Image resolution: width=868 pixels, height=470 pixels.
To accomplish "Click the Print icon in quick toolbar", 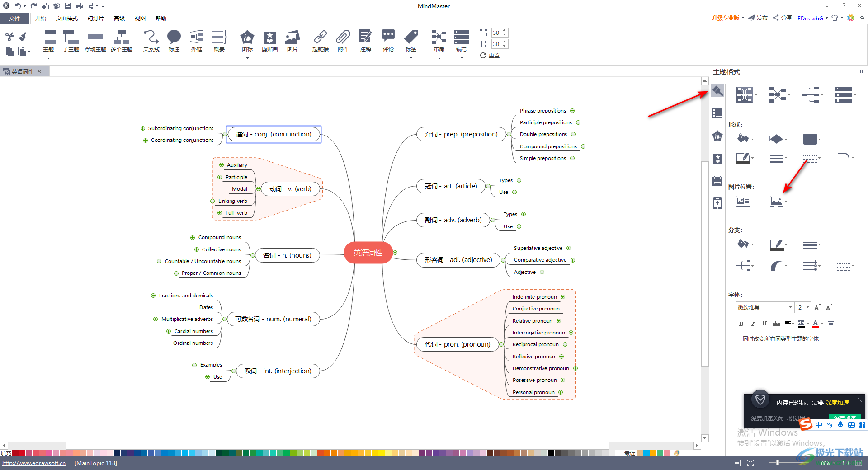I will click(x=79, y=6).
